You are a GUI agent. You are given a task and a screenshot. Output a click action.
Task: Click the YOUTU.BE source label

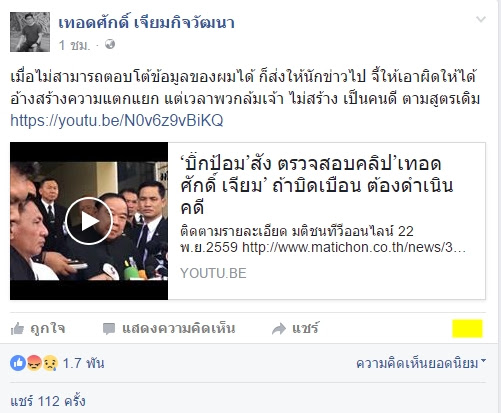[x=213, y=273]
